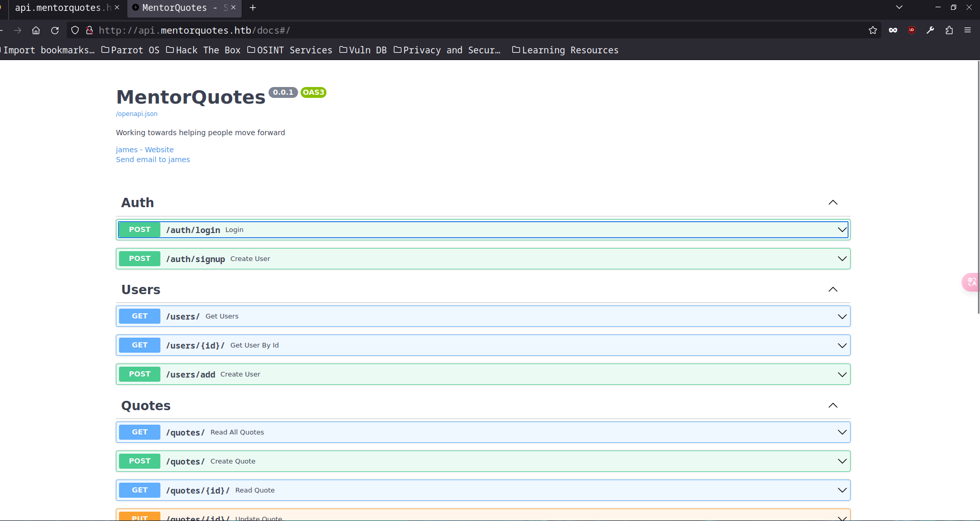980x521 pixels.
Task: Open the james - Website link
Action: pos(145,150)
